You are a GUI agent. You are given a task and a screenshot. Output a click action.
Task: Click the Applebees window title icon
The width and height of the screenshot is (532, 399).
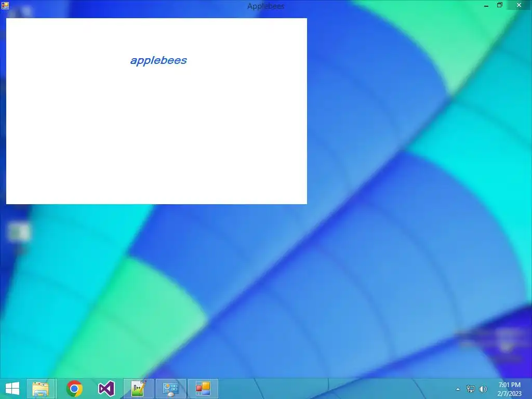pos(5,5)
